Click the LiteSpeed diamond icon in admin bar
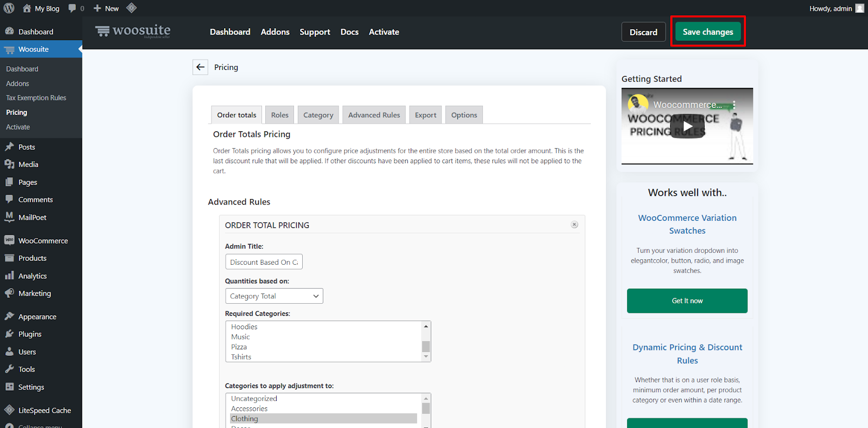 click(131, 8)
